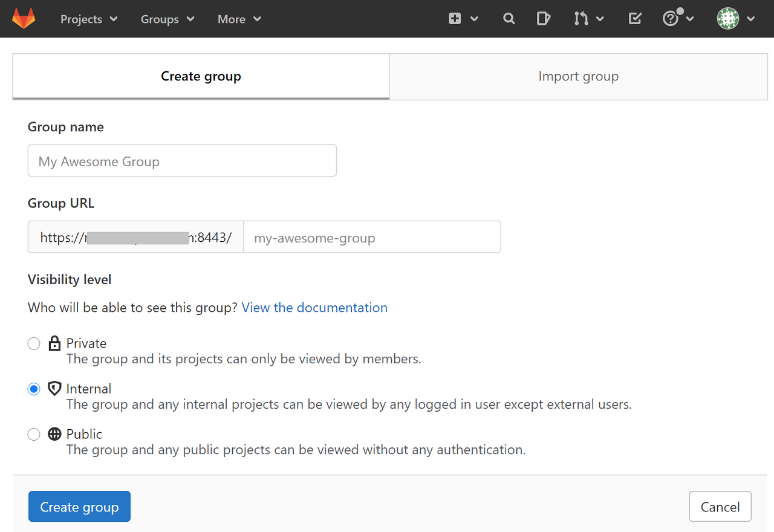Open the to-do list icon
Viewport: 774px width, 532px height.
[634, 18]
